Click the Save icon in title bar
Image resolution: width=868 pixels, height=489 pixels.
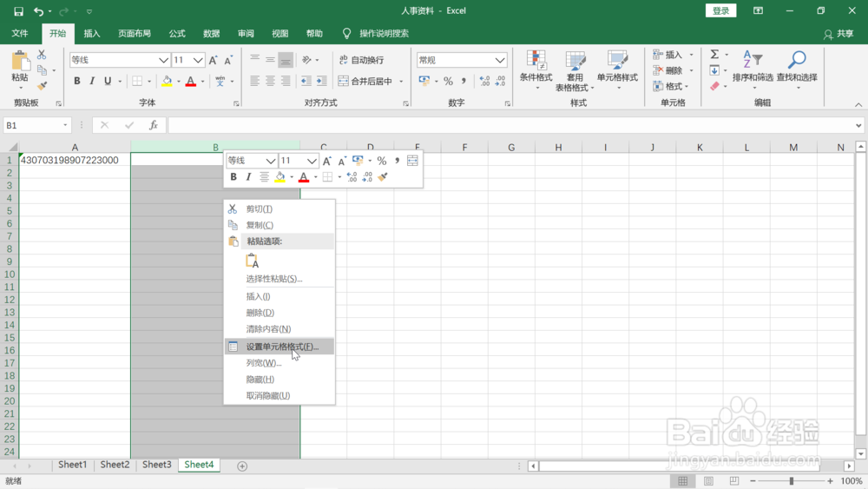(18, 11)
